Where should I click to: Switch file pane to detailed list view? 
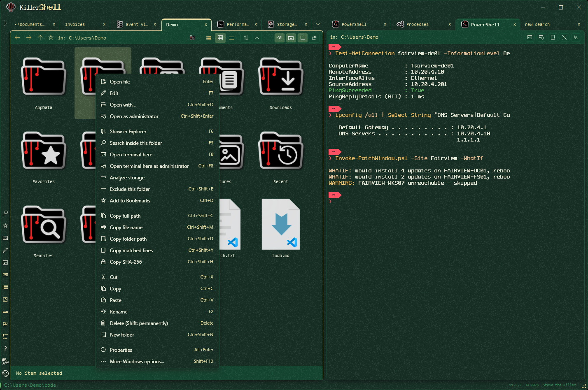tap(209, 37)
